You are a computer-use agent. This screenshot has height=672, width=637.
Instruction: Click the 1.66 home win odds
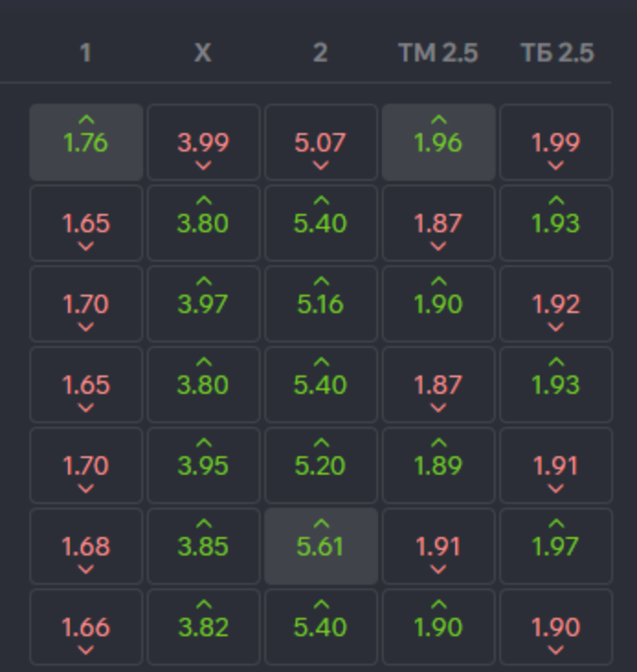[86, 627]
